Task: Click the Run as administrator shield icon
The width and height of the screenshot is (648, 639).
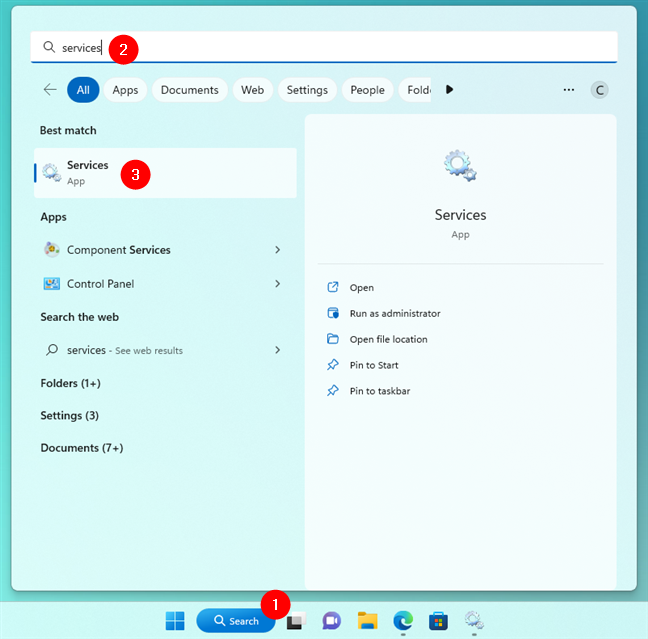Action: click(x=333, y=313)
